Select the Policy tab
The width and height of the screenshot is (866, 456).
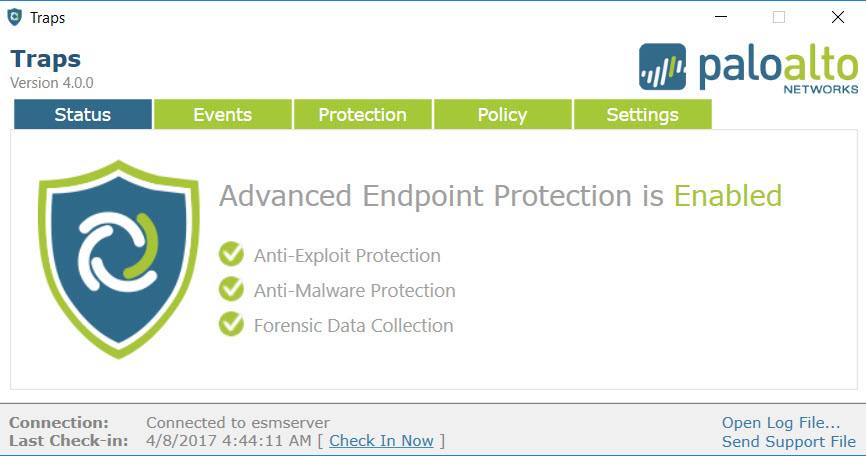click(502, 115)
